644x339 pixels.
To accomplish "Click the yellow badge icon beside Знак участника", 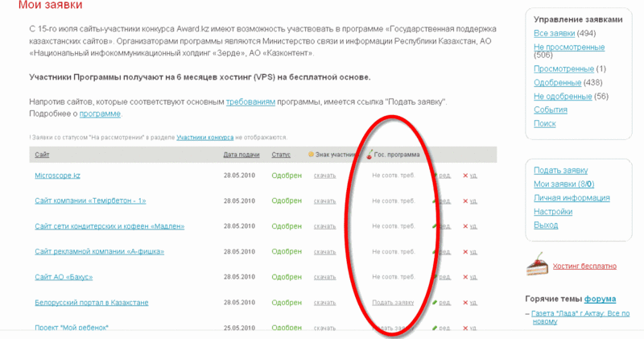I will pyautogui.click(x=311, y=154).
